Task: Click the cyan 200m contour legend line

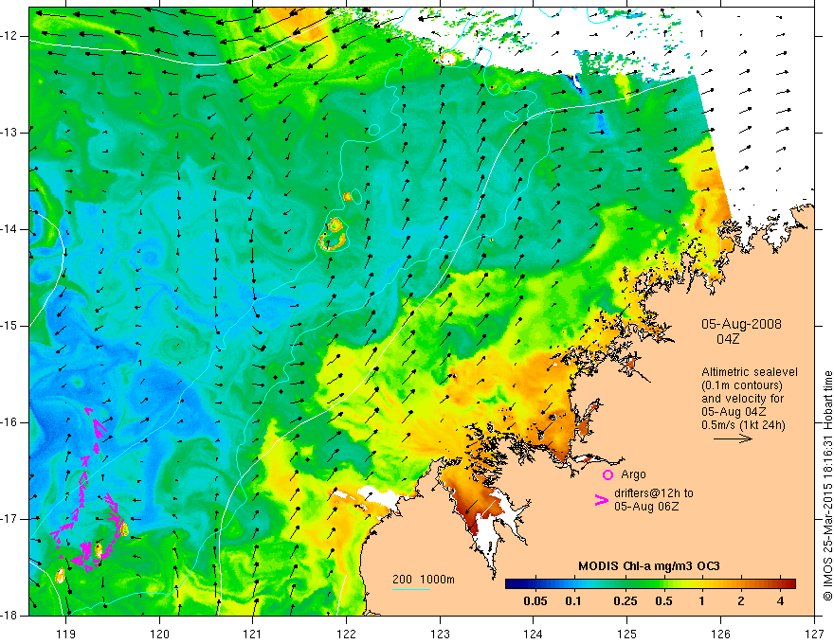Action: [x=411, y=589]
